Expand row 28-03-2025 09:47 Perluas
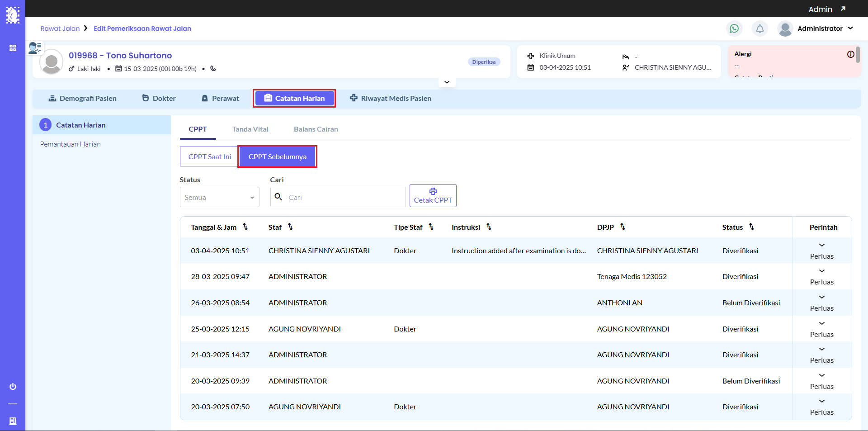The image size is (868, 431). click(821, 276)
